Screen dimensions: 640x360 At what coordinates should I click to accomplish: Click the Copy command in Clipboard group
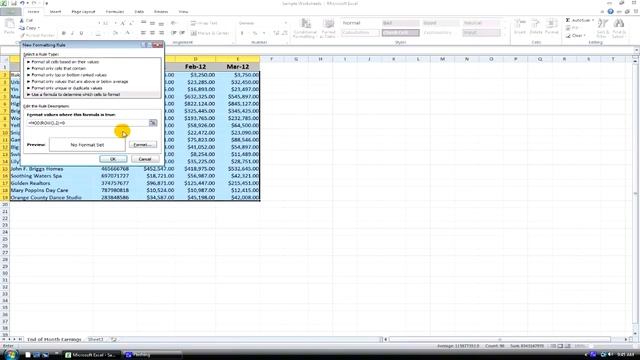coord(29,28)
